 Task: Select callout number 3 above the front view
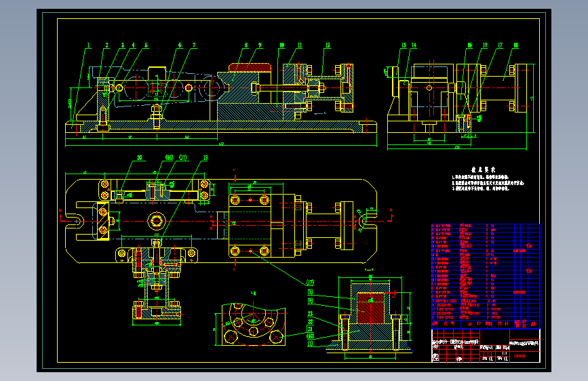[123, 45]
